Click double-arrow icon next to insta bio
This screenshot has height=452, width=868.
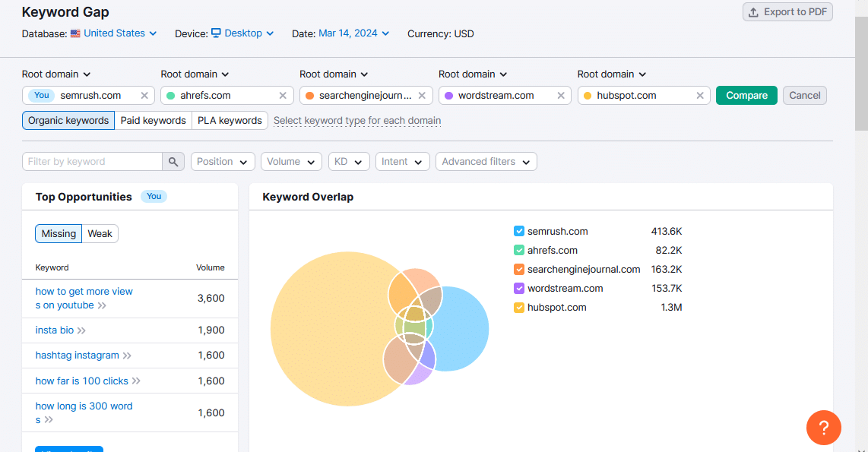click(x=81, y=331)
